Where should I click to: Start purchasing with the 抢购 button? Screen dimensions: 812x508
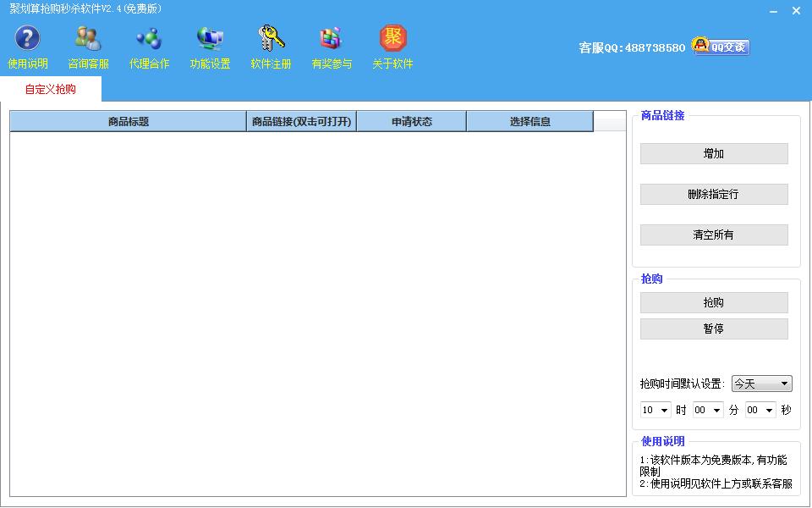coord(714,302)
